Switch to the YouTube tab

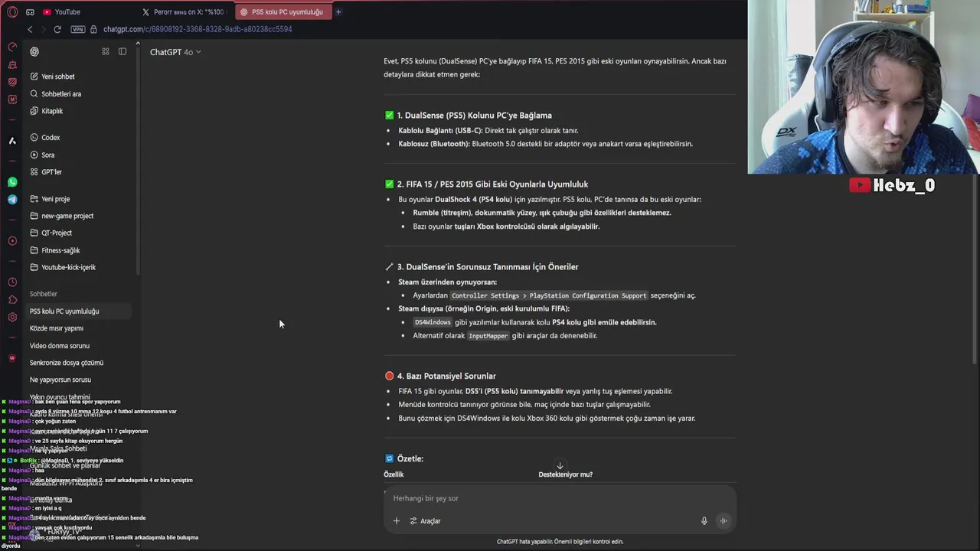(x=61, y=11)
